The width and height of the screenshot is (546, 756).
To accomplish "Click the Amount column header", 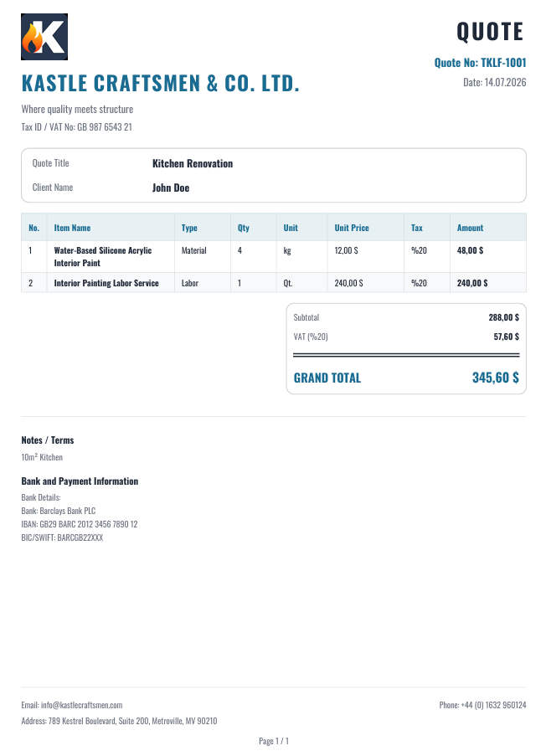I will [x=471, y=228].
